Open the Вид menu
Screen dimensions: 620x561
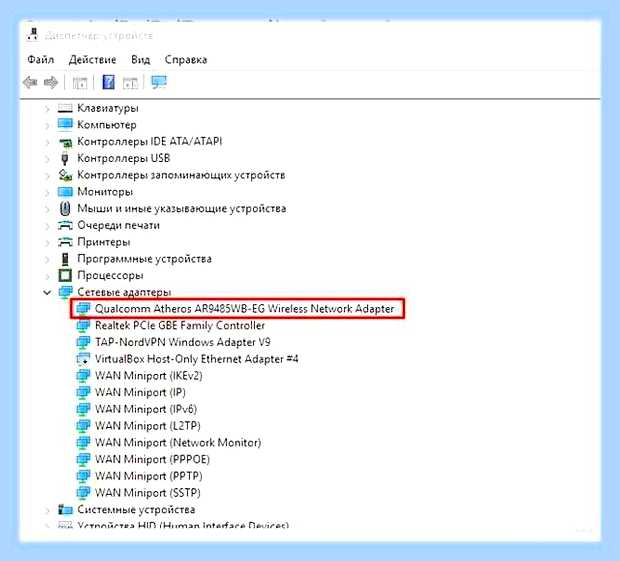point(141,60)
